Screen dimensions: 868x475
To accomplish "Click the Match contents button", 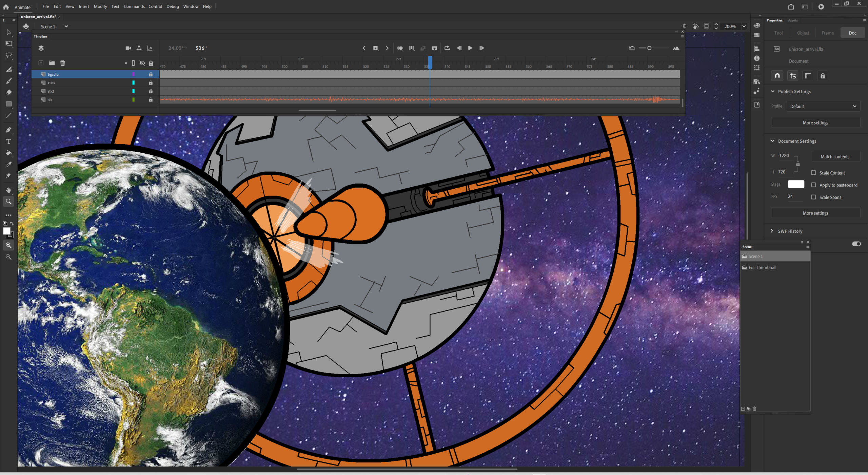I will coord(835,156).
